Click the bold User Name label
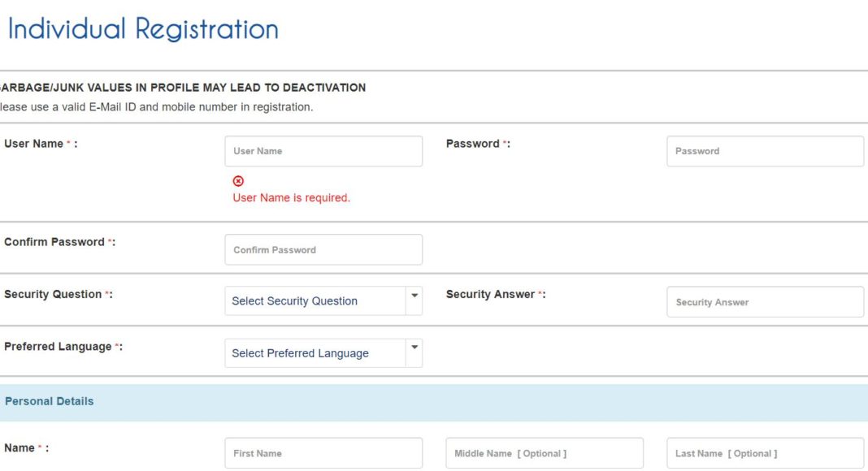Image resolution: width=868 pixels, height=471 pixels. coord(34,144)
